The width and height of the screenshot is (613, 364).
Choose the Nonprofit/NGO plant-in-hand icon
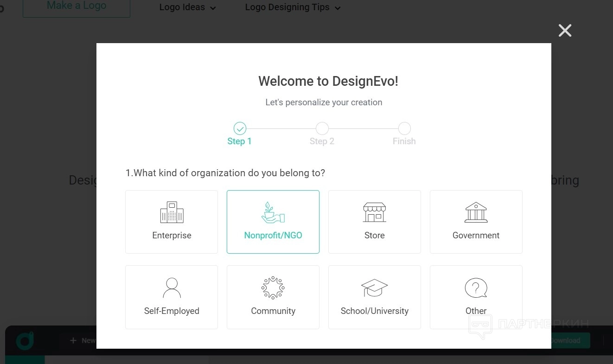pyautogui.click(x=273, y=212)
